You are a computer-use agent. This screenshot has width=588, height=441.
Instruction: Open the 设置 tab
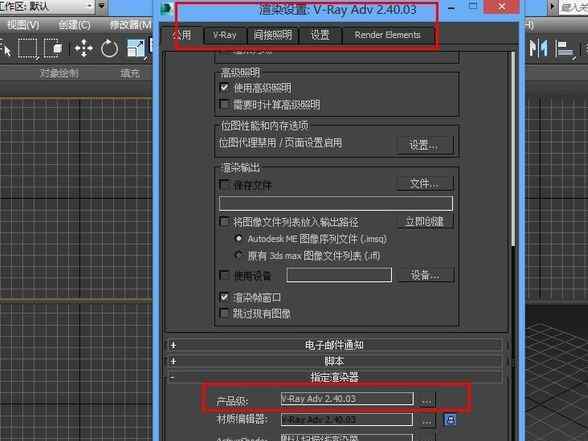[x=320, y=35]
